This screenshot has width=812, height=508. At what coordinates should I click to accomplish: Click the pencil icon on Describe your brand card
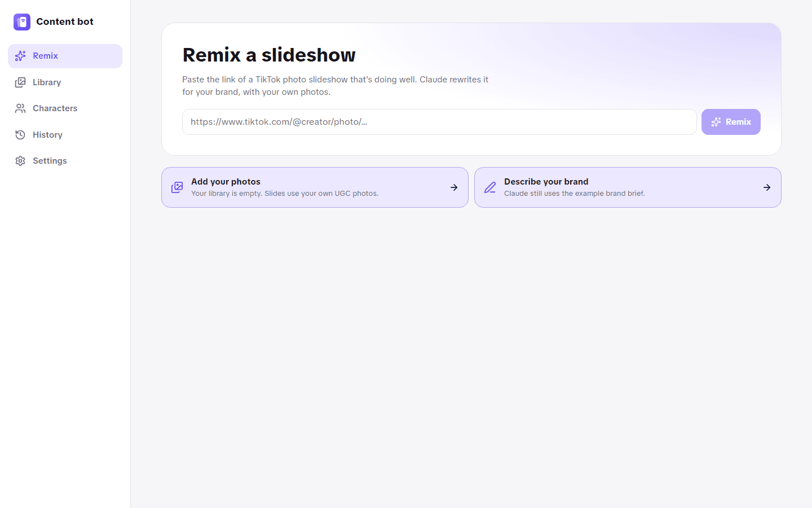pos(490,187)
